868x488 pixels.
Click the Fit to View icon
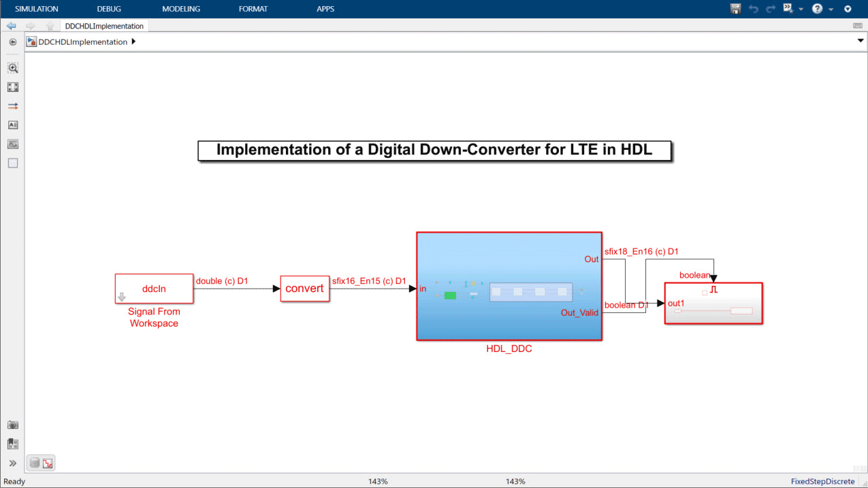click(13, 87)
